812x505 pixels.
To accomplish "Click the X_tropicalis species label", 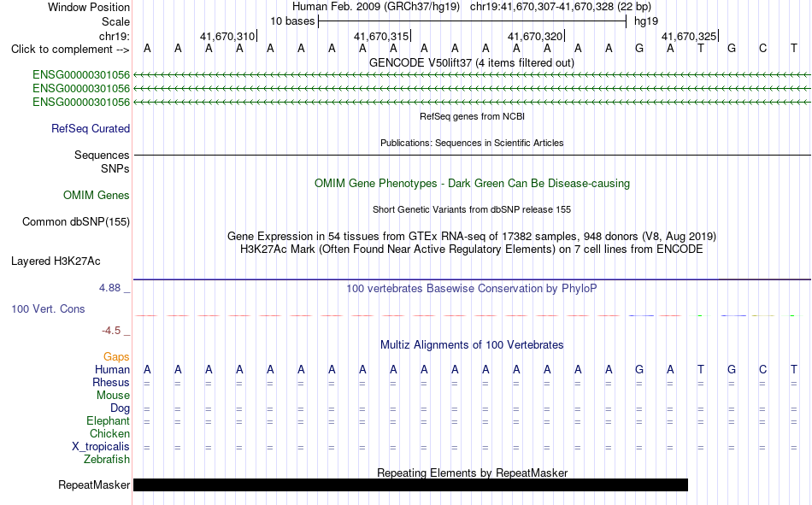I will (x=101, y=447).
